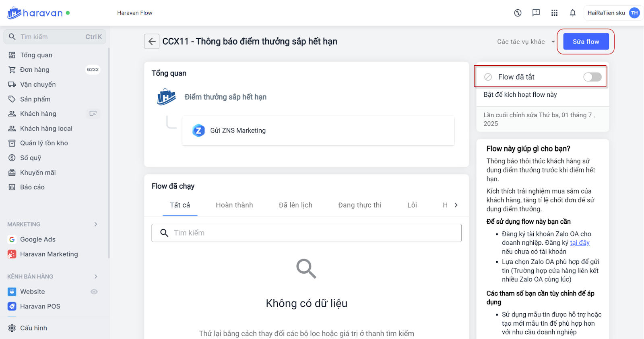Click the Báo cáo chart icon
Image resolution: width=644 pixels, height=339 pixels.
tap(12, 187)
